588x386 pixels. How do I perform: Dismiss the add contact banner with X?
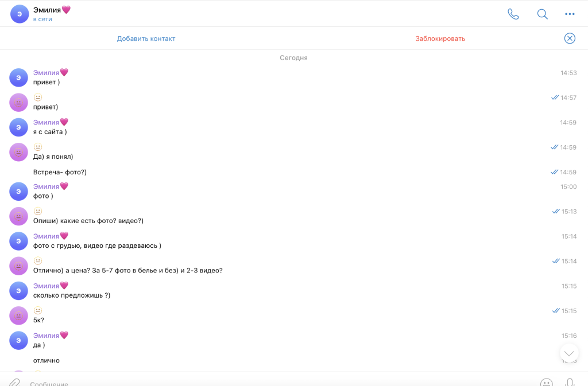click(570, 38)
